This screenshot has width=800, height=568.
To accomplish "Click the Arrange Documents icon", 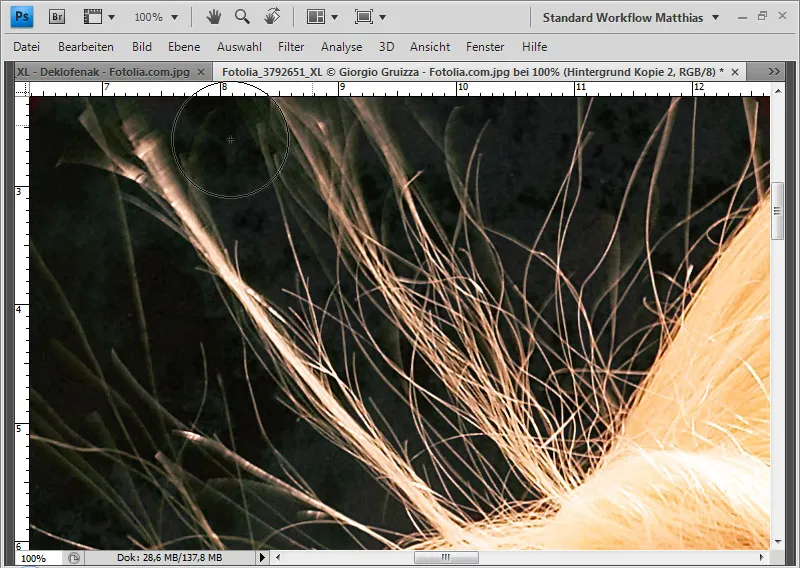I will [316, 17].
